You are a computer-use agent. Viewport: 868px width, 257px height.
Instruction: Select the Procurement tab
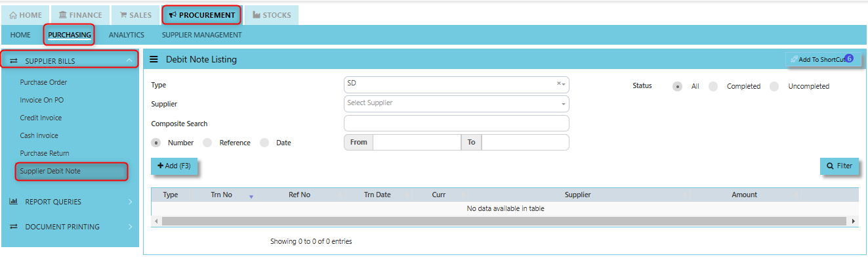click(202, 15)
